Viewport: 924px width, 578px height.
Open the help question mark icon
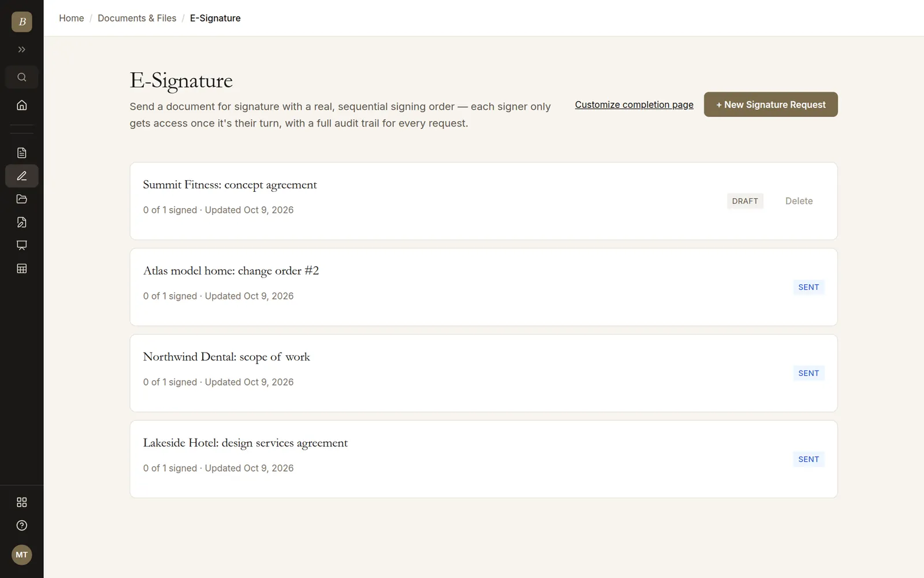click(x=22, y=525)
